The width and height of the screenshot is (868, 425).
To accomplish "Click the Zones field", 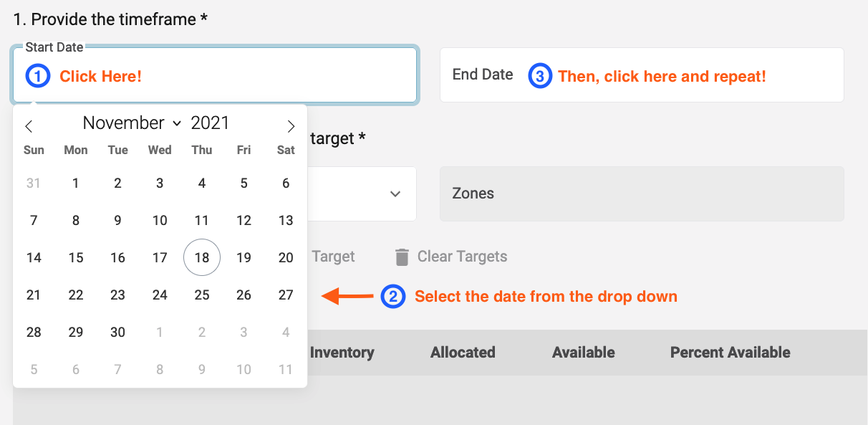I will 642,194.
